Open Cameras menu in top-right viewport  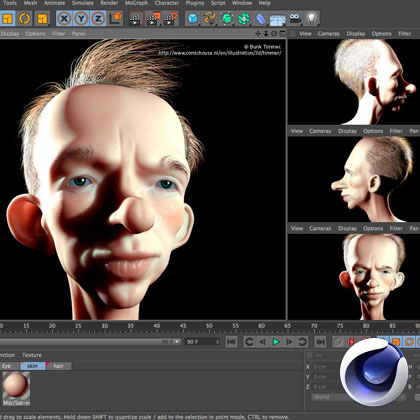point(329,34)
